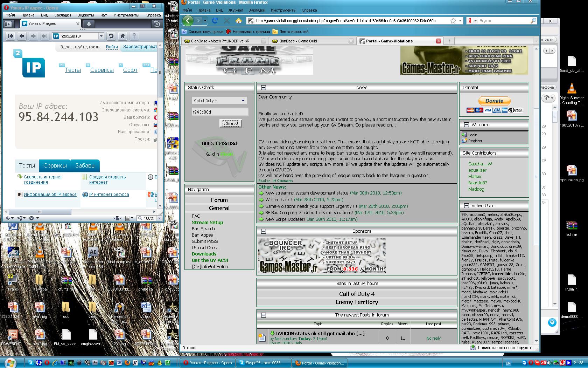This screenshot has height=368, width=588.
Task: Click the 'Check!' button
Action: [x=230, y=123]
